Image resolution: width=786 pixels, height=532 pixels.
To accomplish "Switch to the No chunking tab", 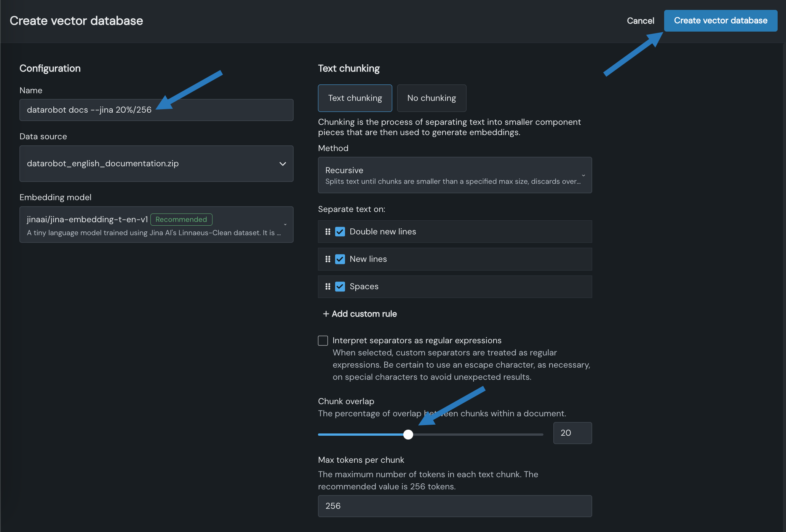I will (x=431, y=98).
